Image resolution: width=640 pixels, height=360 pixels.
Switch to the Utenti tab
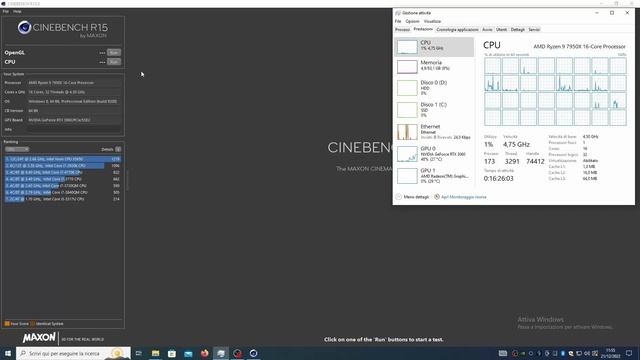pyautogui.click(x=501, y=30)
